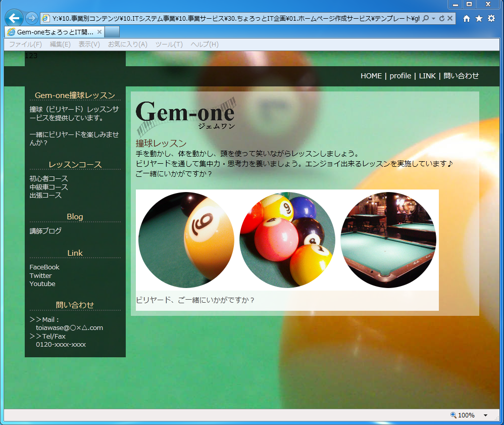
Task: Expand the zoom level dropdown arrow
Action: (x=486, y=415)
